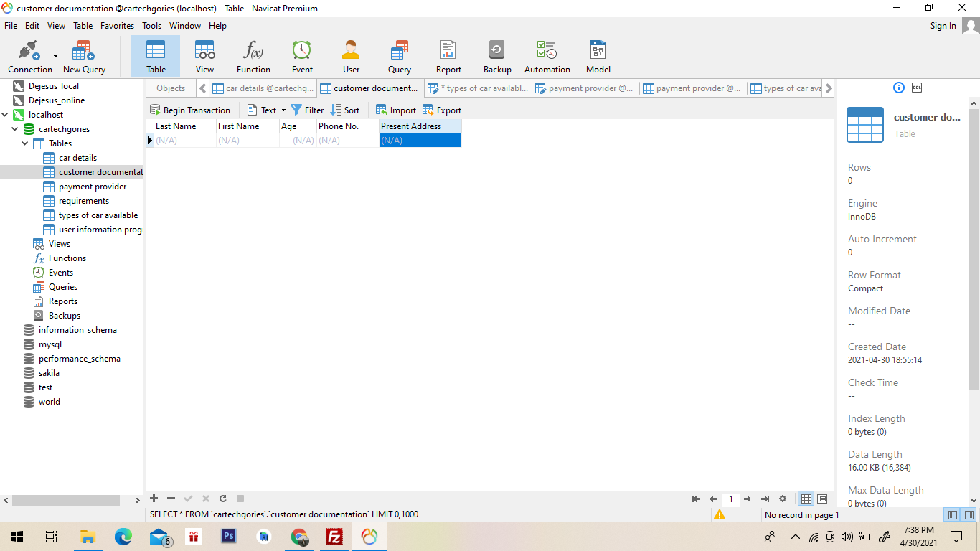Click the Automation toolbar icon
Viewport: 980px width, 551px height.
point(547,57)
